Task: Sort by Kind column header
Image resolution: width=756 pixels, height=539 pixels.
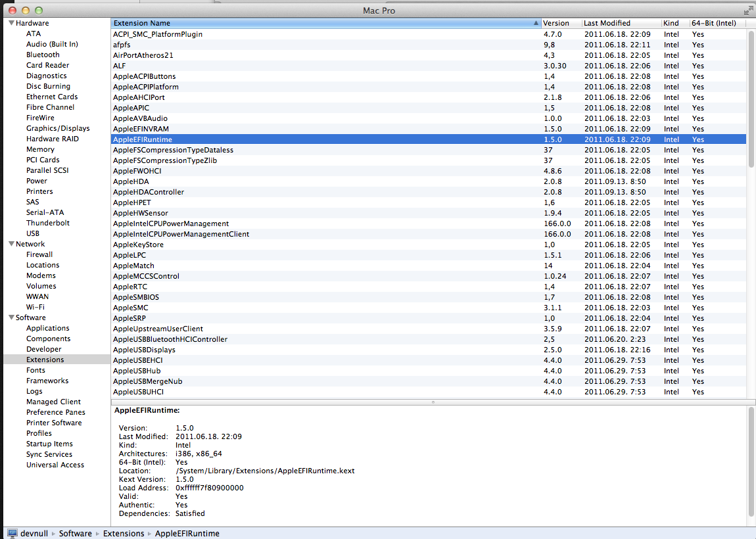Action: (675, 23)
